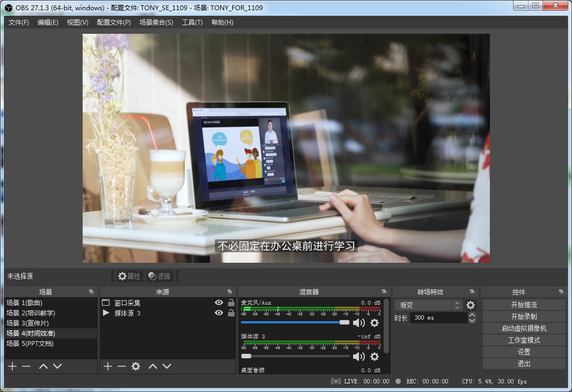Select scene 场景 4(时间效准)
Viewport: 572px width, 392px height.
coord(51,334)
